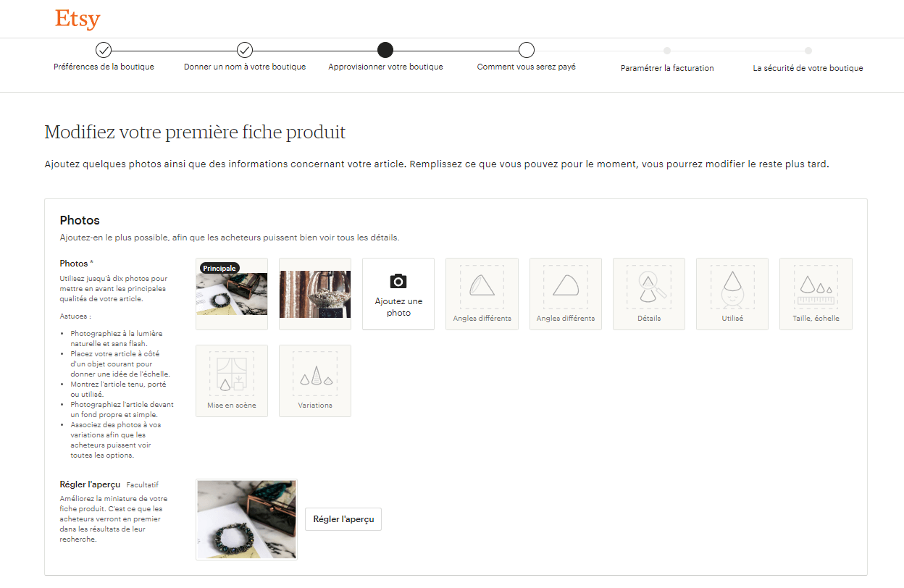Select the 'Détails' magnifier photo placeholder
This screenshot has width=904, height=588.
tap(649, 293)
